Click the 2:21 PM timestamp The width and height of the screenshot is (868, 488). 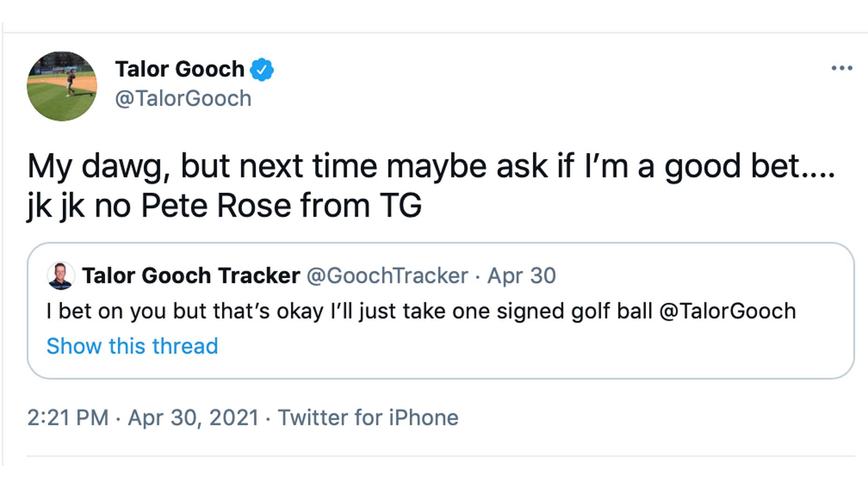68,417
